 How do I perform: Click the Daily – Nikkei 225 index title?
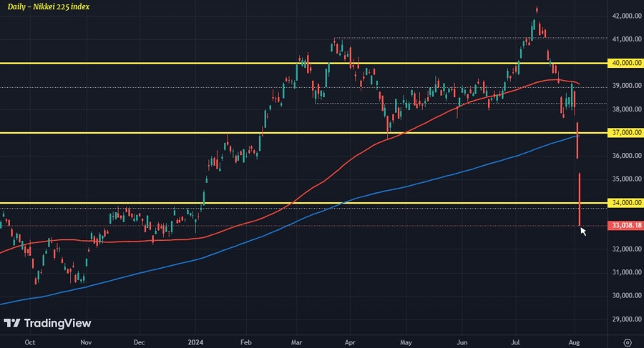(x=49, y=6)
